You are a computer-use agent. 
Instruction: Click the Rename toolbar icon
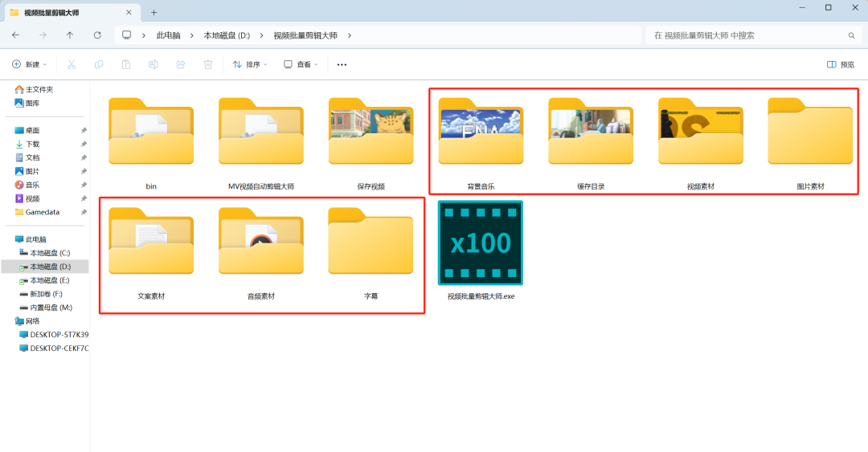[154, 65]
